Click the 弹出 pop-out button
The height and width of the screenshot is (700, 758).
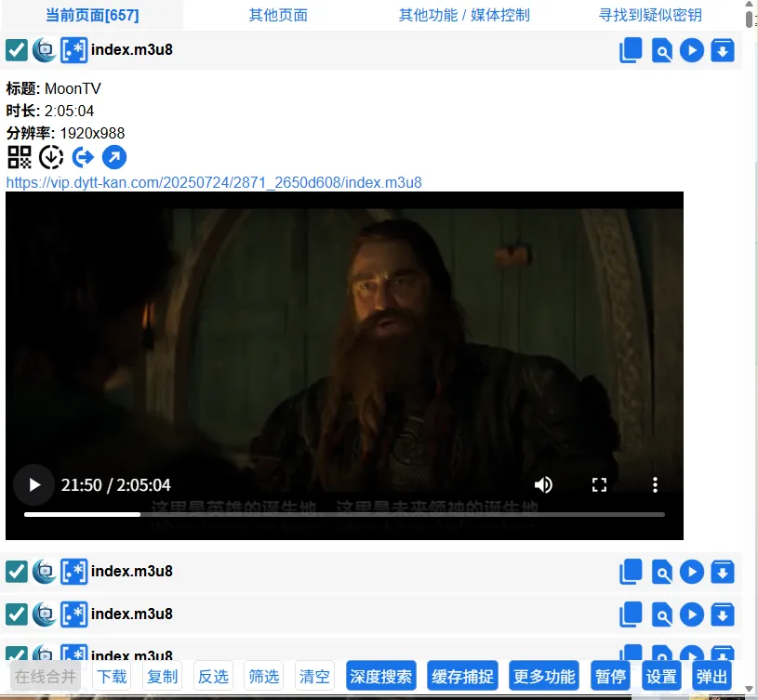(x=711, y=677)
